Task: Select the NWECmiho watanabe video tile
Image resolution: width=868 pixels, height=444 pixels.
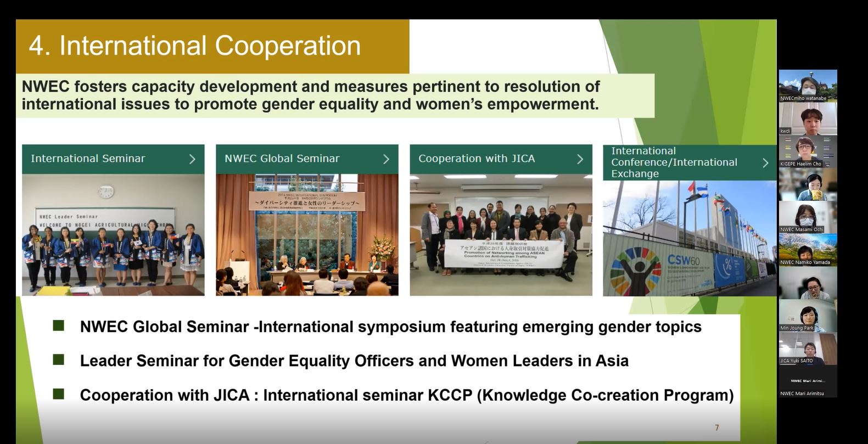Action: pyautogui.click(x=808, y=86)
